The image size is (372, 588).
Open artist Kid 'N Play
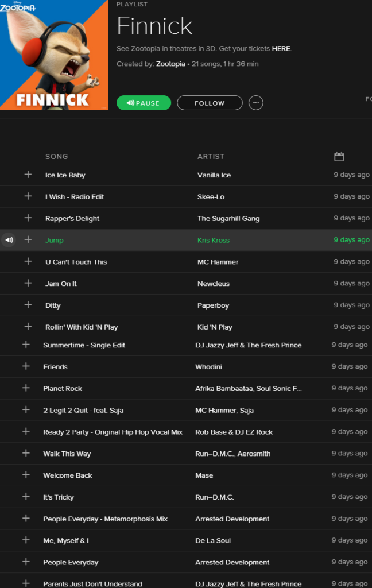point(215,327)
